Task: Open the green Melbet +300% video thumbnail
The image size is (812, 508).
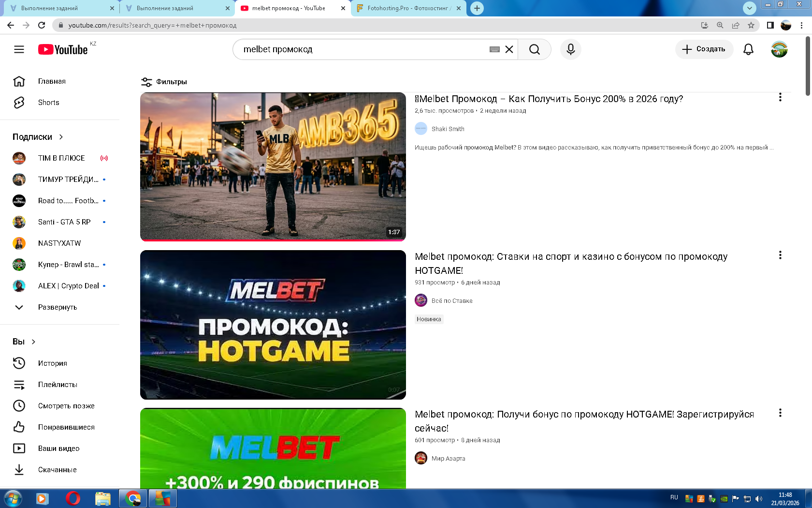Action: pos(273,448)
